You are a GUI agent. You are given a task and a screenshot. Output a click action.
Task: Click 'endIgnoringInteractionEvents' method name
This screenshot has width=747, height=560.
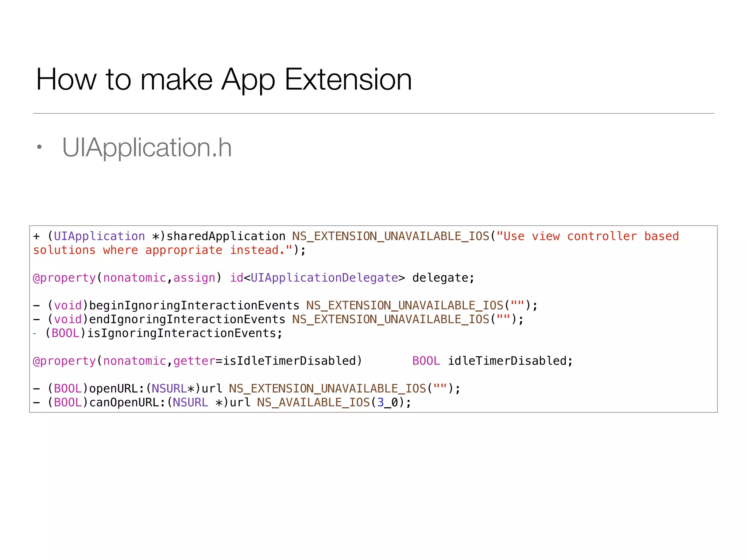(x=187, y=319)
